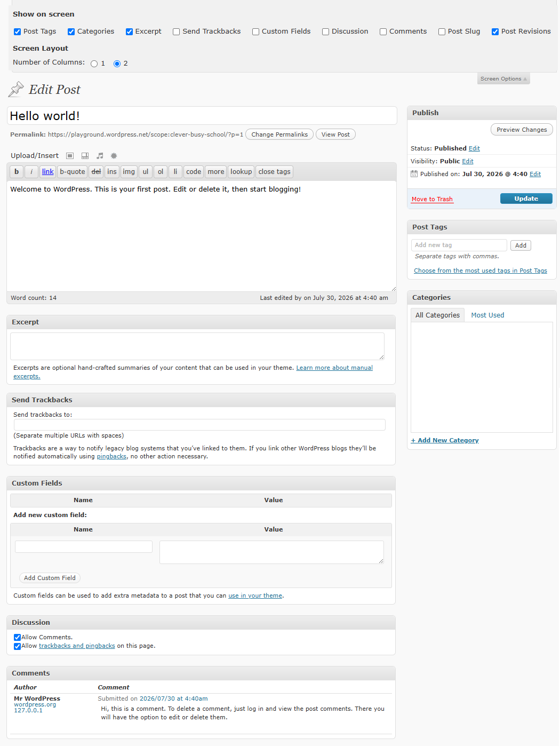560x746 pixels.
Task: Click the Hello world! title field
Action: click(x=202, y=116)
